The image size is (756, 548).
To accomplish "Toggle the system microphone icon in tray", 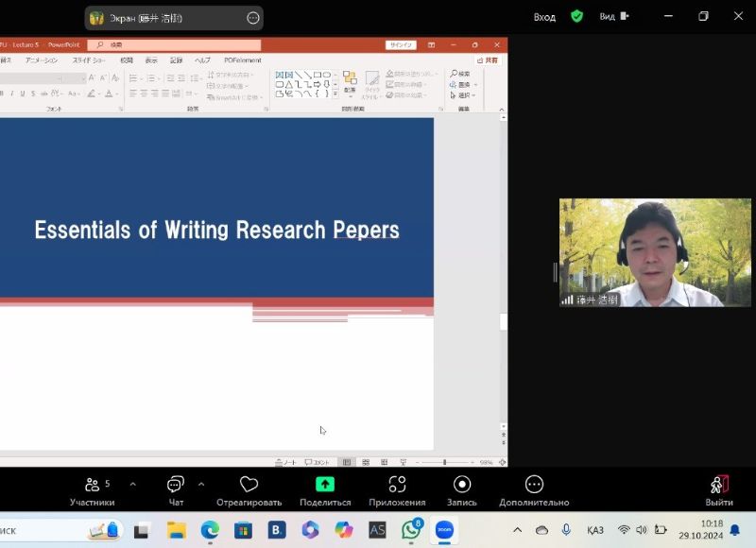I will point(566,530).
